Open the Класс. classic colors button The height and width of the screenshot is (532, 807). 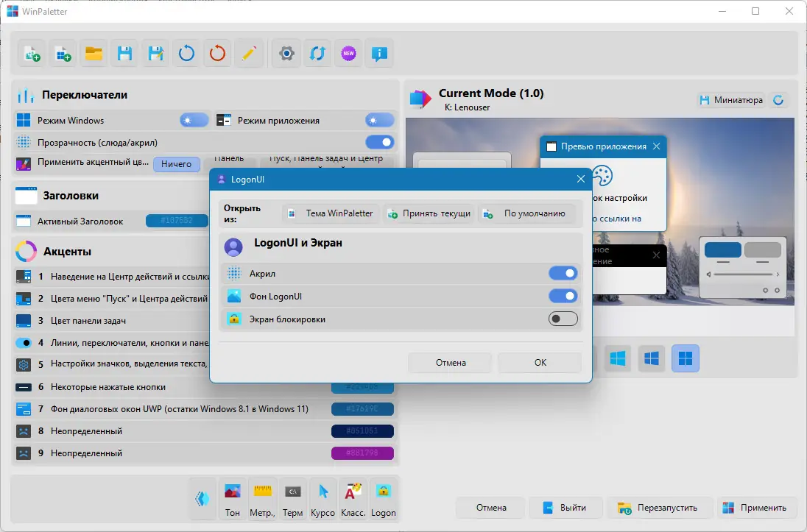pos(353,499)
